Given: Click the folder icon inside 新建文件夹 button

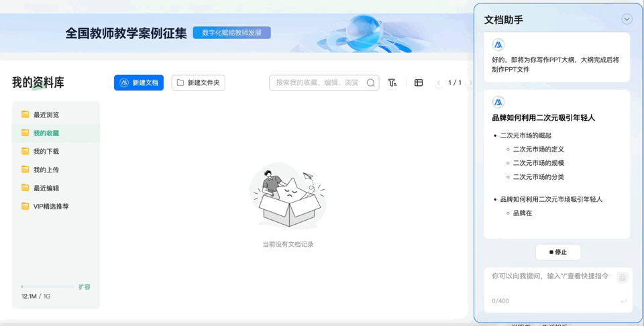Looking at the screenshot, I should tap(180, 83).
